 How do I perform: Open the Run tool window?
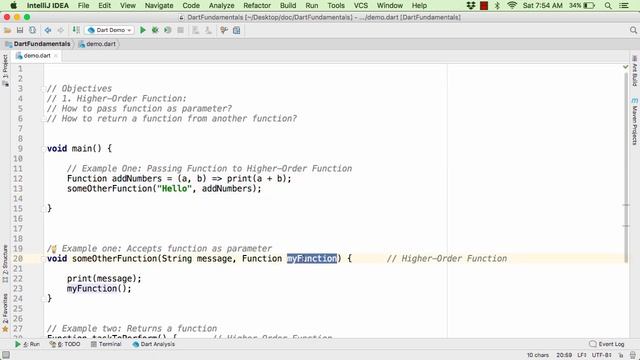click(27, 344)
